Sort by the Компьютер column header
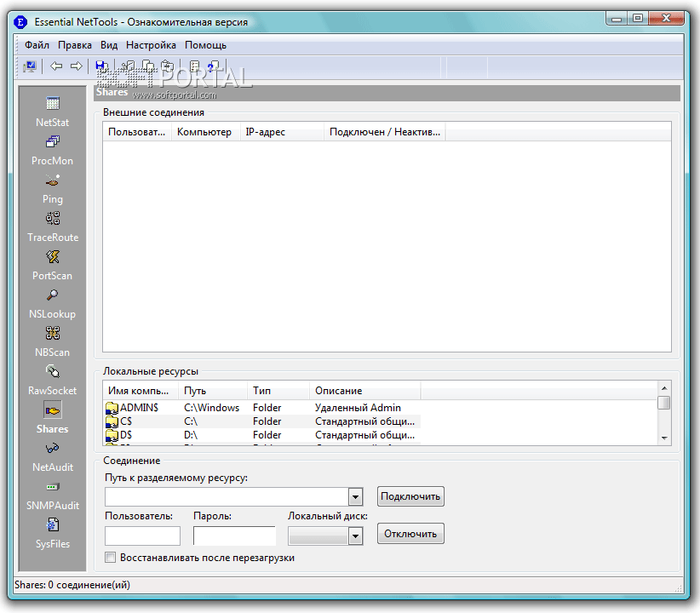 [x=206, y=132]
